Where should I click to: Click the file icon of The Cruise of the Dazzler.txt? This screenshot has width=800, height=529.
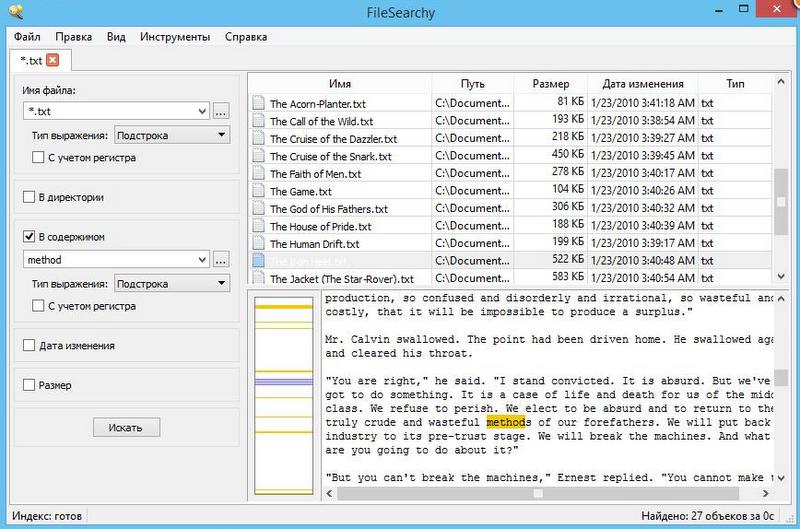click(259, 138)
